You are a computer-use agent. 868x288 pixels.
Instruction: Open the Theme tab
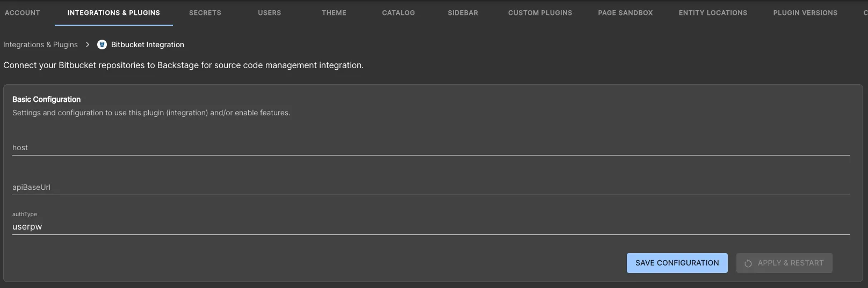pos(334,12)
